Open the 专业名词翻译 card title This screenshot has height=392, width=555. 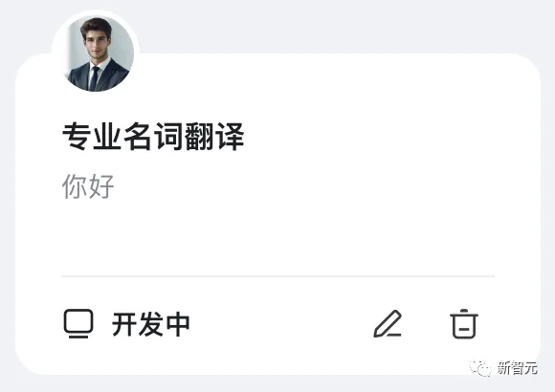pyautogui.click(x=153, y=136)
